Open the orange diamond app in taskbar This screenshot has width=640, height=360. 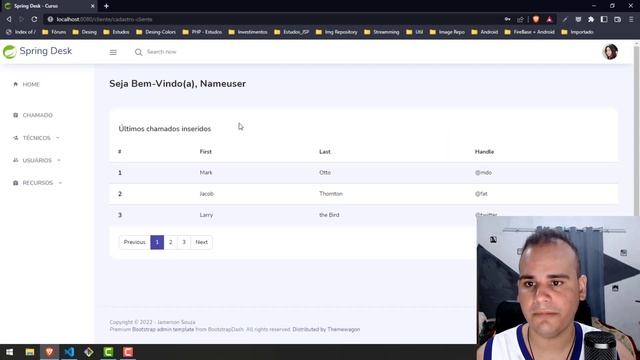[x=89, y=352]
